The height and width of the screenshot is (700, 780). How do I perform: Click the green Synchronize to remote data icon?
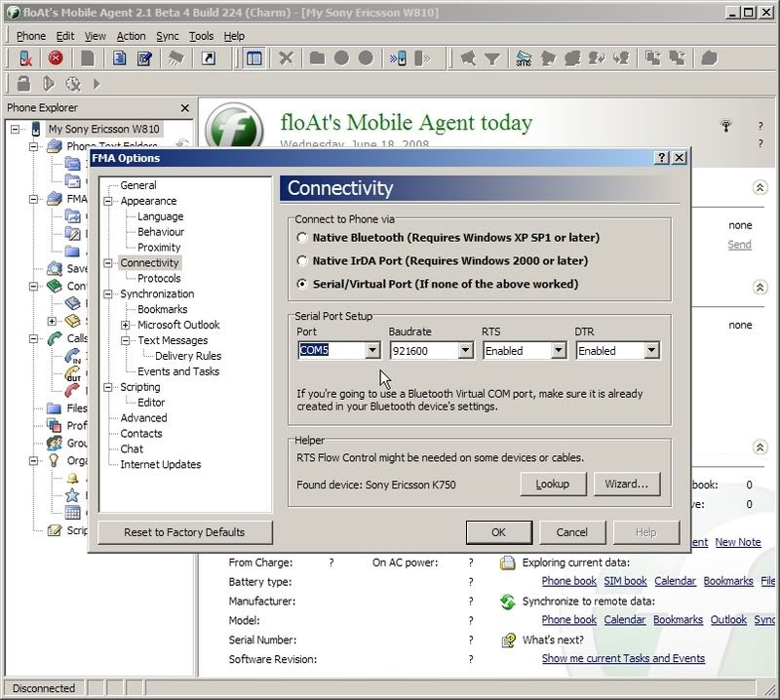(x=507, y=602)
